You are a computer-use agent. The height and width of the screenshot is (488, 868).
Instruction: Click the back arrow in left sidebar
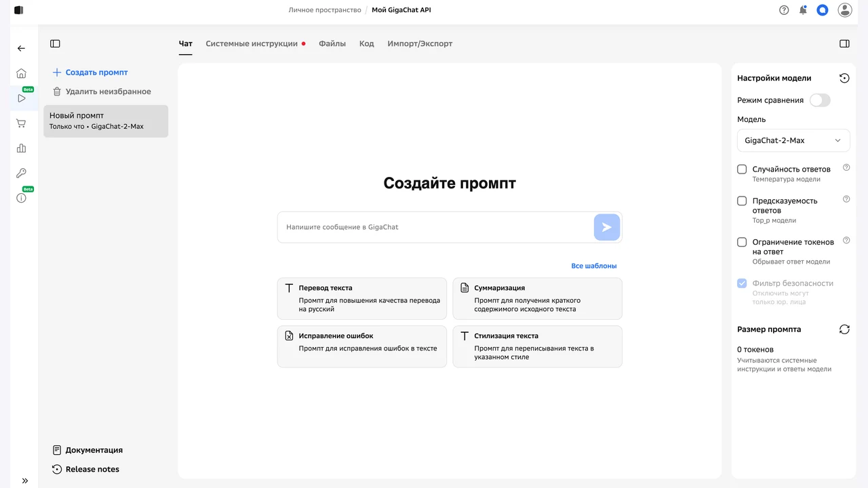coord(21,48)
